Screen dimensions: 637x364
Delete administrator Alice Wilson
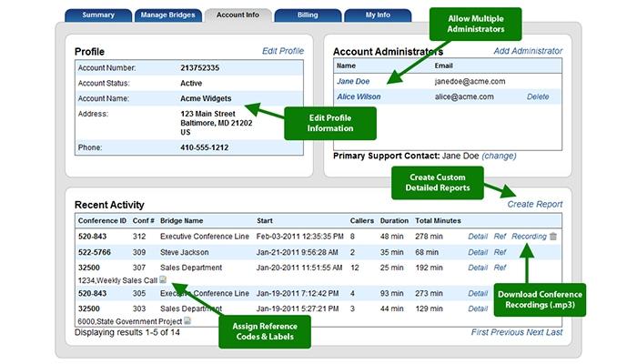pyautogui.click(x=538, y=96)
